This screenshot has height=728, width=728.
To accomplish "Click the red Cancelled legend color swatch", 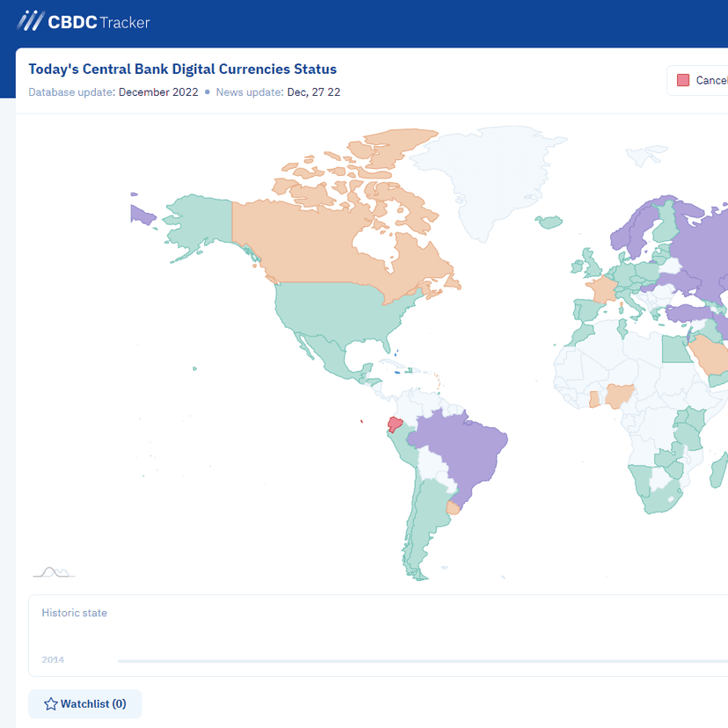I will (x=683, y=80).
